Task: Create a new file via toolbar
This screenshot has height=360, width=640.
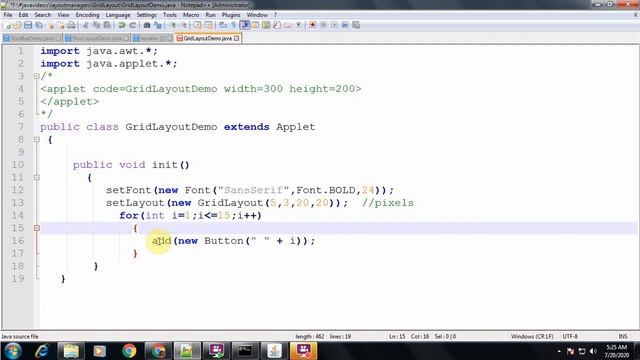Action: pos(8,25)
